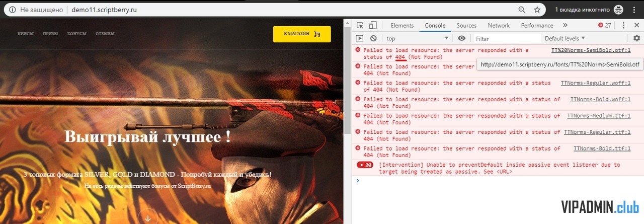644x224 pixels.
Task: Click the Не защищено security label
Action: [41, 10]
